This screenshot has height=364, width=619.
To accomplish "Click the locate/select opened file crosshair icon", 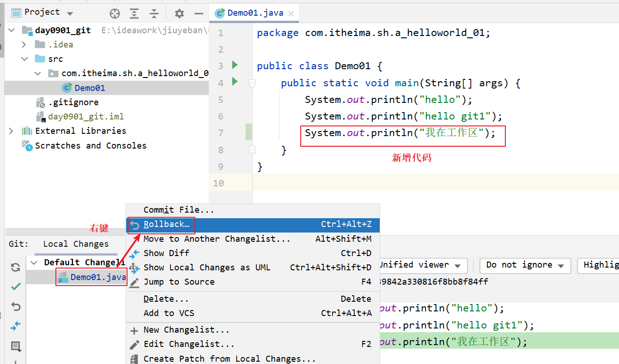I will (x=115, y=13).
